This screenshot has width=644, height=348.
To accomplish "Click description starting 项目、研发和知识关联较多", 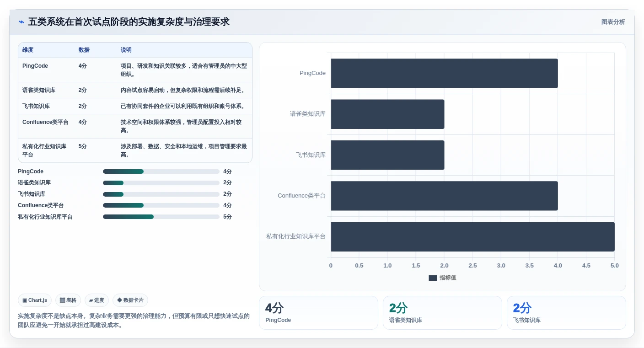I will [x=184, y=70].
